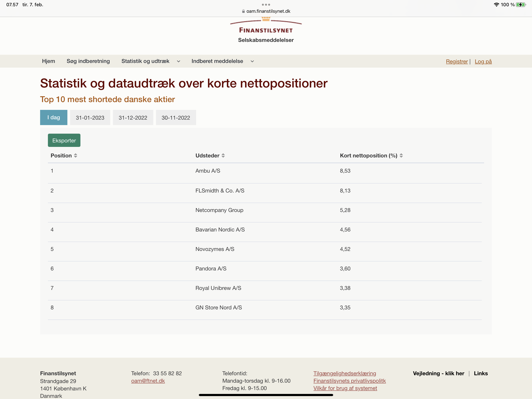This screenshot has width=532, height=399.
Task: Open Vilkår for brug af systemet link
Action: pos(345,388)
